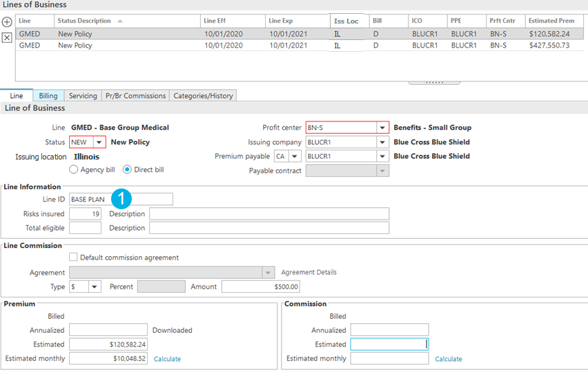588x379 pixels.
Task: Click the delete line X icon
Action: [x=7, y=37]
